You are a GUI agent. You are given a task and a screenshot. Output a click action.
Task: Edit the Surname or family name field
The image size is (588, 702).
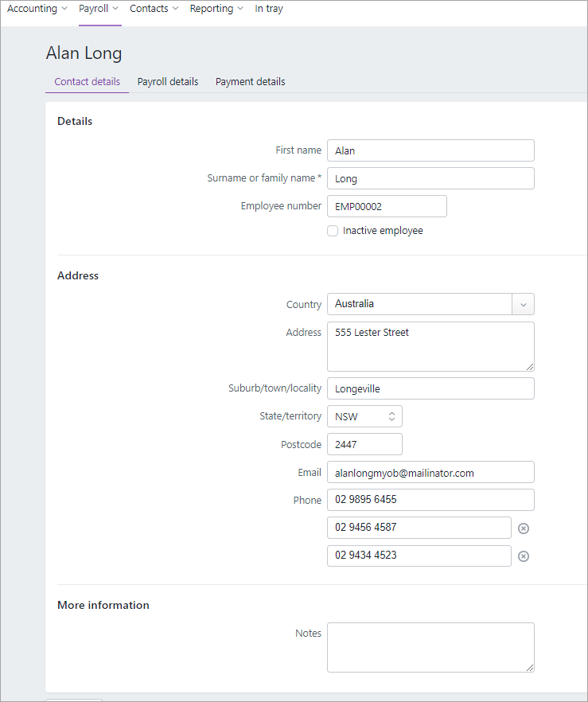click(430, 178)
